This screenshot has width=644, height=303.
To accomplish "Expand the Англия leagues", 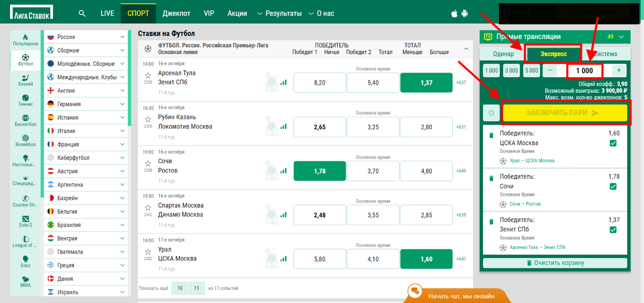I will pos(86,91).
